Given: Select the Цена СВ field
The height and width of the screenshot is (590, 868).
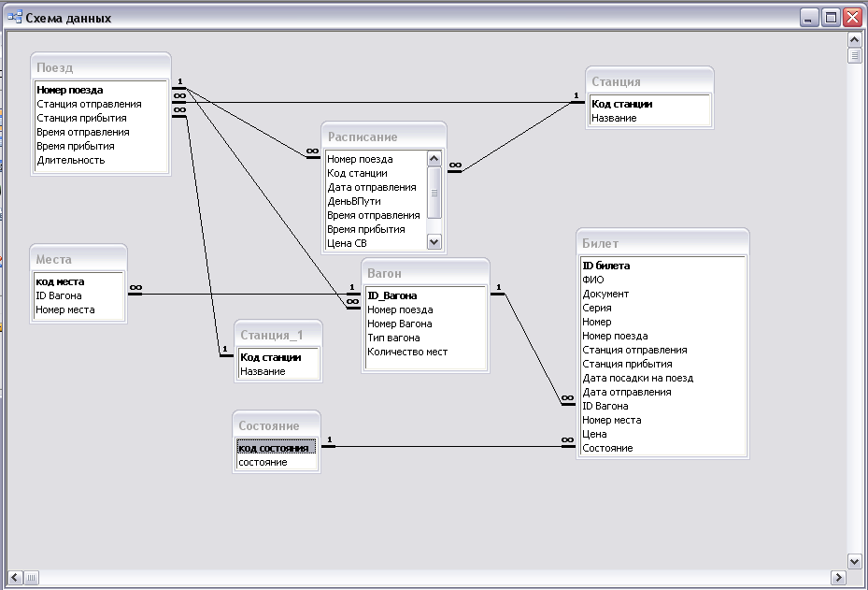Looking at the screenshot, I should tap(377, 243).
